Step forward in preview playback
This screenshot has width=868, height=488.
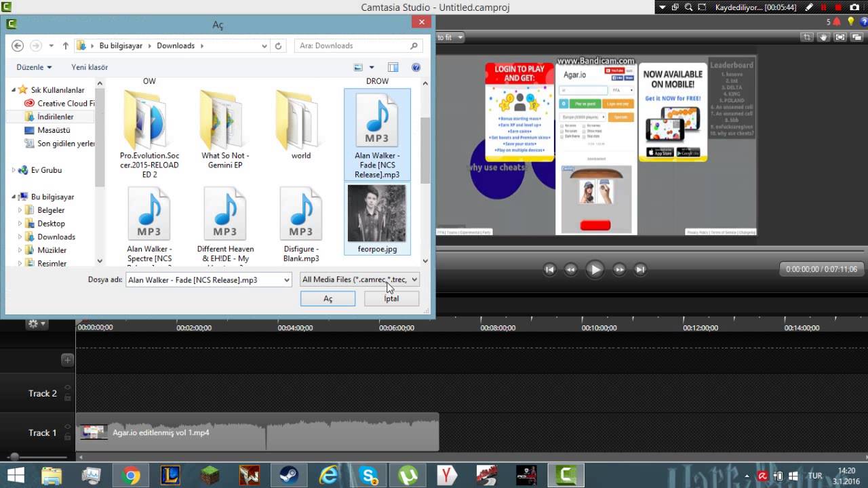click(619, 270)
